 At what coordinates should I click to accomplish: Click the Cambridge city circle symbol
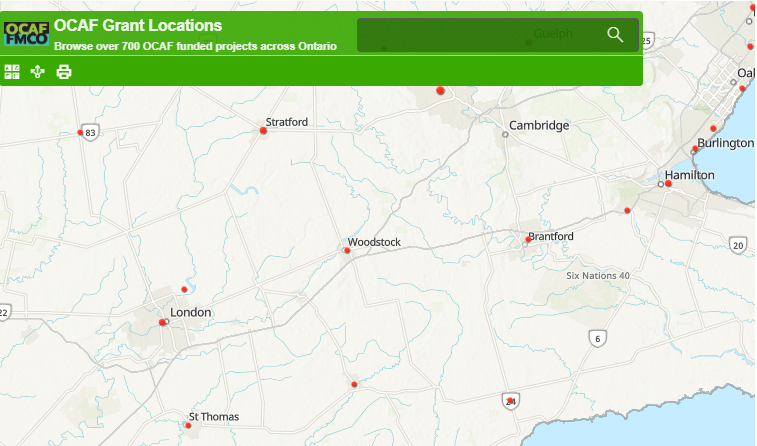(505, 135)
